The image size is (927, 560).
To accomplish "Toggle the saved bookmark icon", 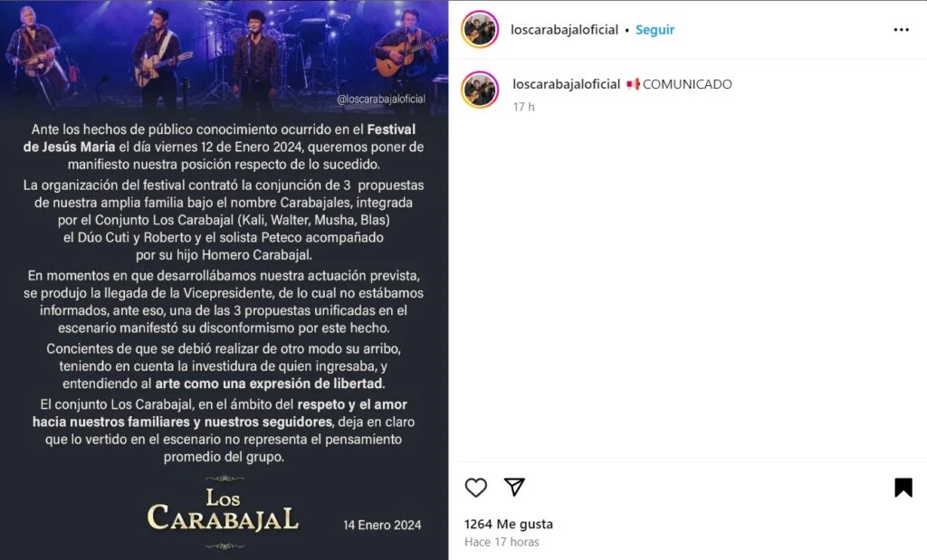I will (903, 488).
